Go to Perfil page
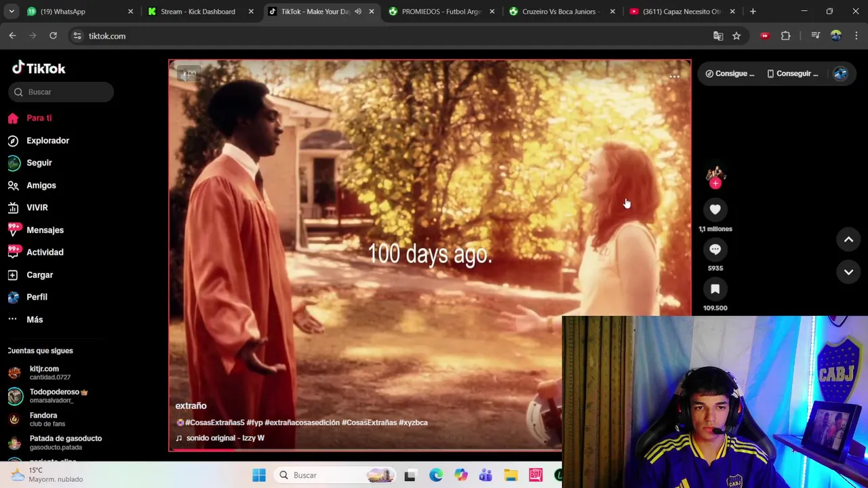The image size is (868, 488). pos(28,297)
